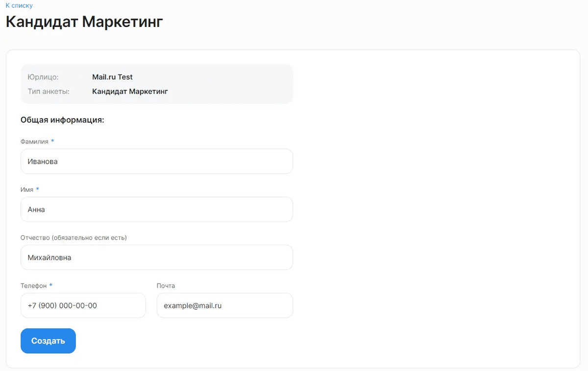Screen dimensions: 588x371
Task: Click the 'Телефон' field label
Action: coord(33,286)
